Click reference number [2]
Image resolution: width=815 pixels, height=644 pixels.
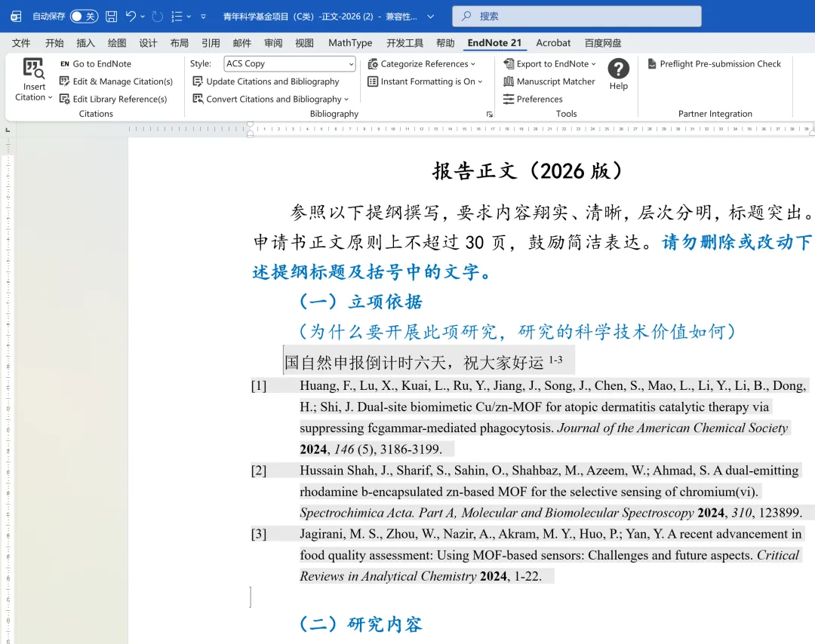coord(259,471)
